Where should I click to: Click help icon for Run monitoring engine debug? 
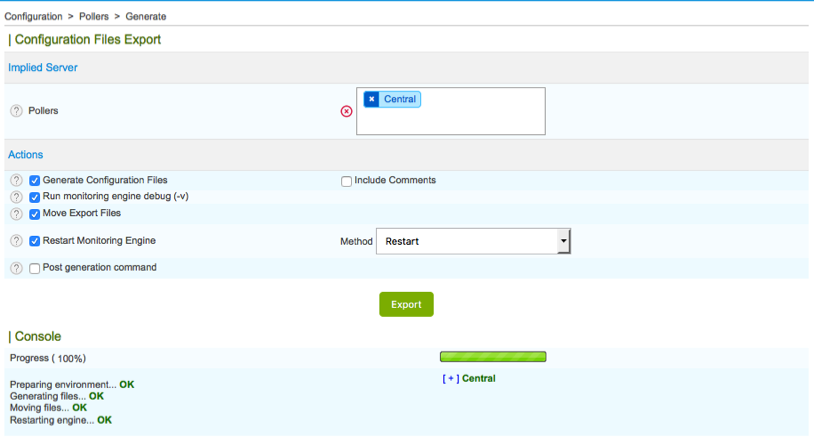click(x=16, y=197)
